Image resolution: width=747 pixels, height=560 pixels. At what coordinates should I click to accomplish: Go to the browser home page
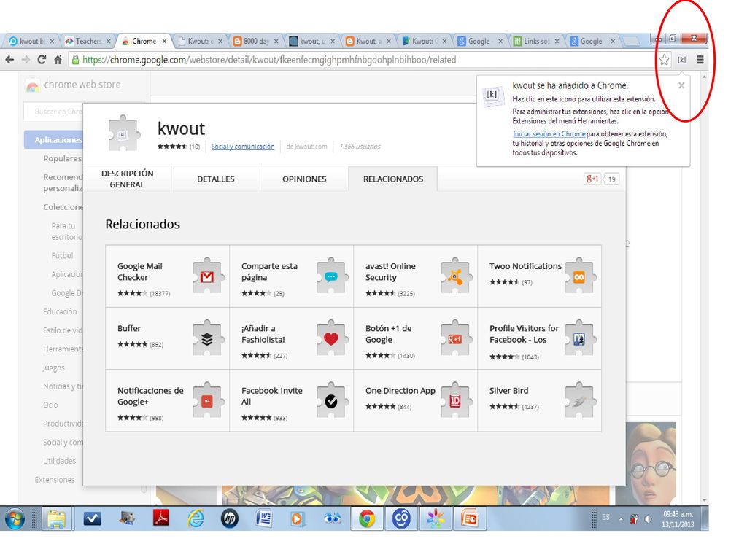[58, 60]
